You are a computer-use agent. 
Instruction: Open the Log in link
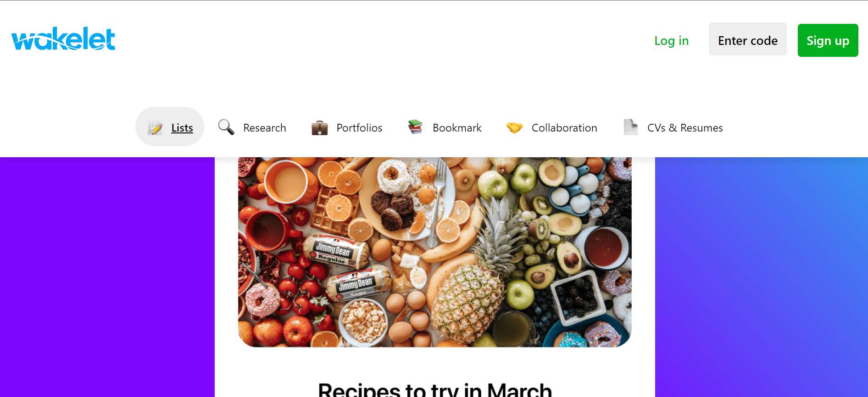(671, 41)
